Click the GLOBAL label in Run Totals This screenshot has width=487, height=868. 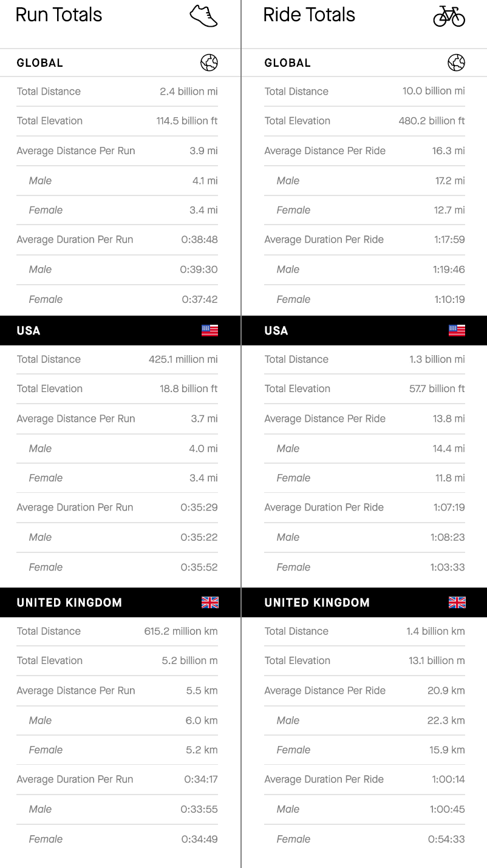click(39, 63)
